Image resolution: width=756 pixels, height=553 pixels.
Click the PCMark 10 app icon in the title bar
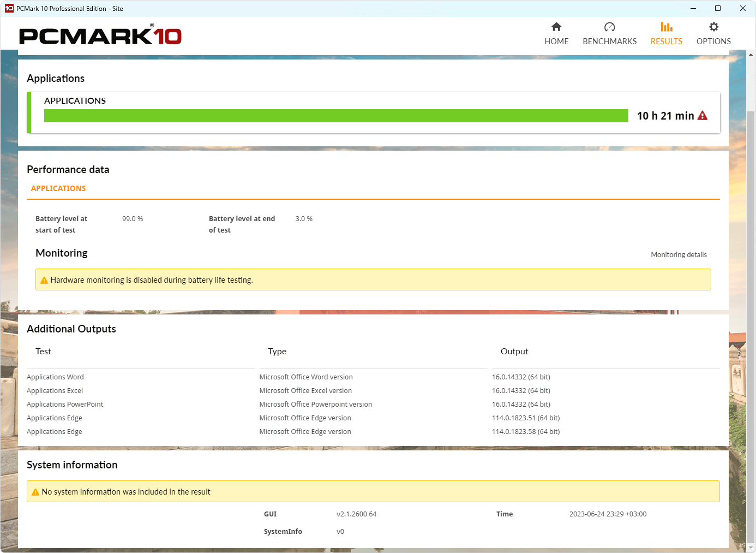[x=9, y=8]
